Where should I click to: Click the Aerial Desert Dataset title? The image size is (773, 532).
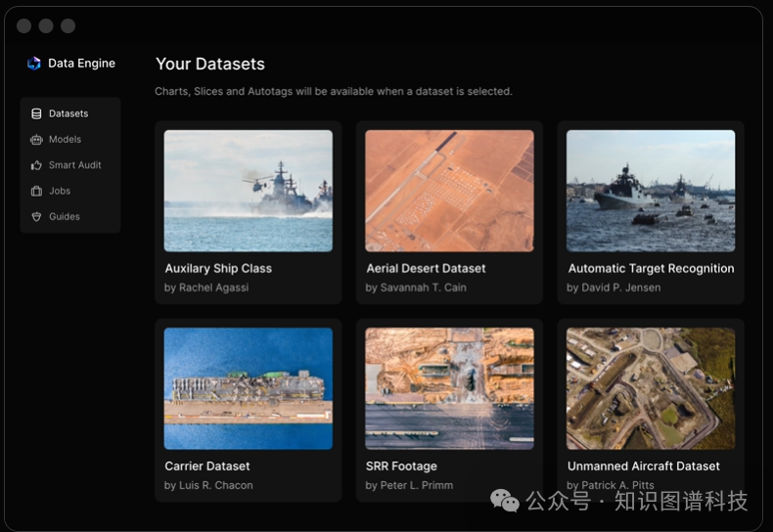click(426, 269)
